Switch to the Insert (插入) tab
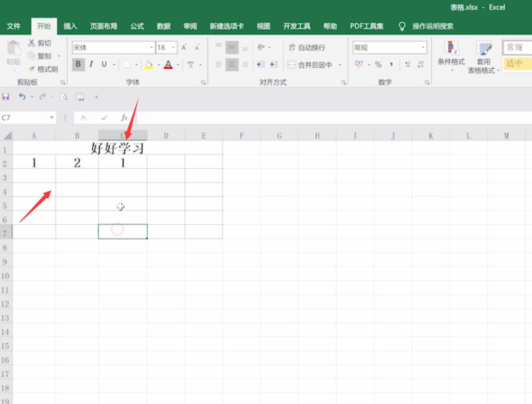This screenshot has width=532, height=404. click(70, 26)
